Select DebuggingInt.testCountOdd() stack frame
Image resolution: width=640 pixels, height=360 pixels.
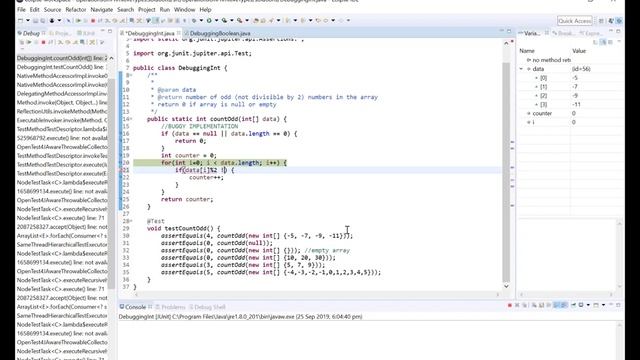[x=62, y=67]
